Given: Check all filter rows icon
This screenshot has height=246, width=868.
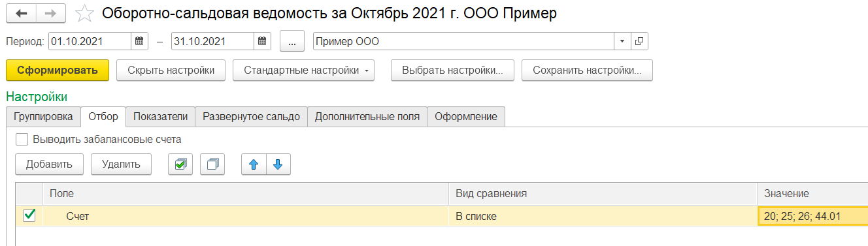Looking at the screenshot, I should tap(180, 165).
